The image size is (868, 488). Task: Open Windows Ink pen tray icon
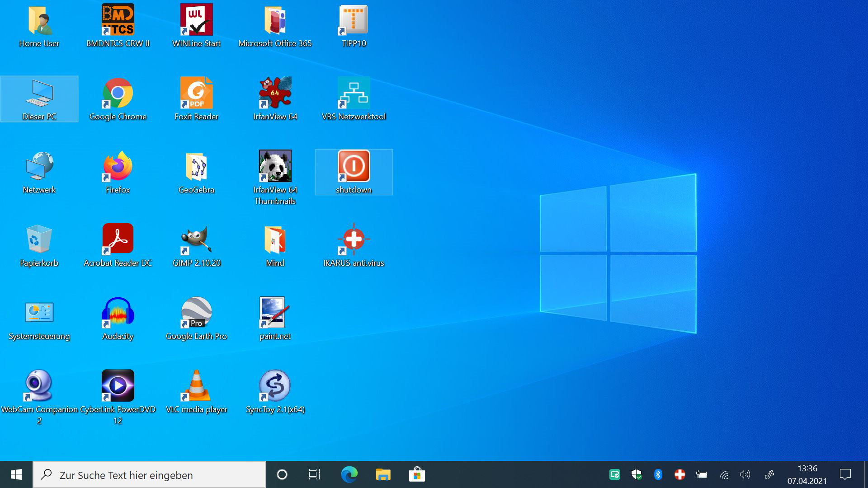coord(769,474)
